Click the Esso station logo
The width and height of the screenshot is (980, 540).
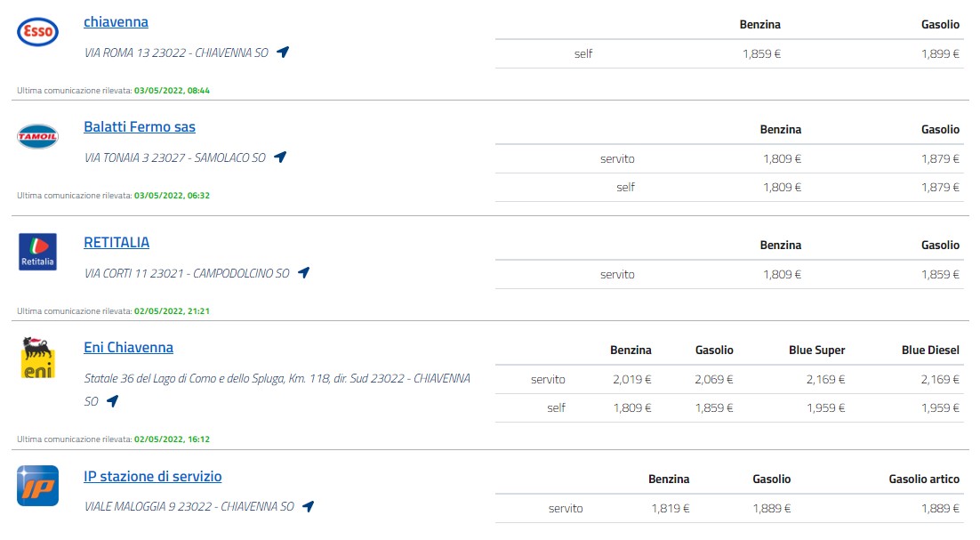(x=37, y=32)
